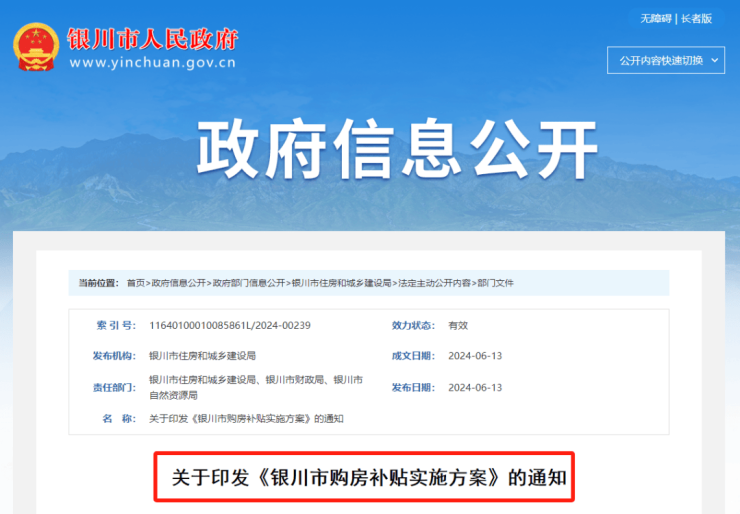The width and height of the screenshot is (740, 514).
Task: Open 银川市住房和城乡建设局 breadcrumb link
Action: (x=342, y=283)
